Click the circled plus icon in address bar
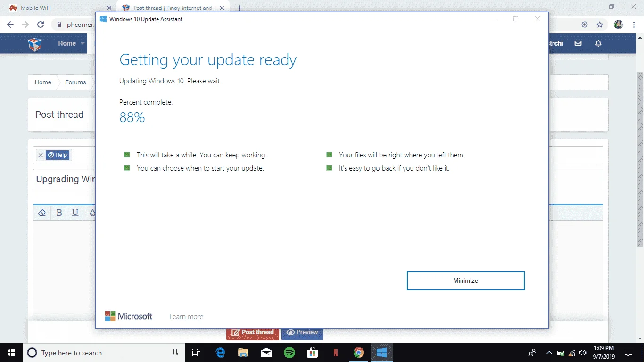 click(x=585, y=25)
